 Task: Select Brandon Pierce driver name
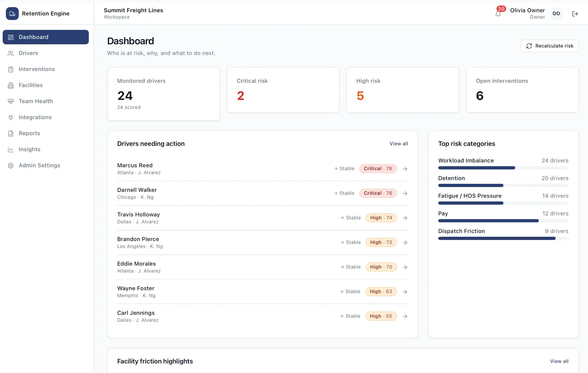click(x=138, y=239)
